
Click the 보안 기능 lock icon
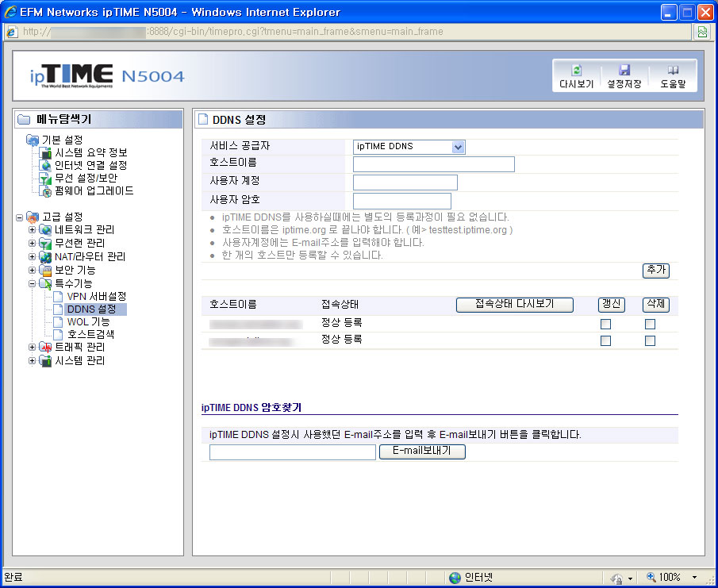point(45,270)
